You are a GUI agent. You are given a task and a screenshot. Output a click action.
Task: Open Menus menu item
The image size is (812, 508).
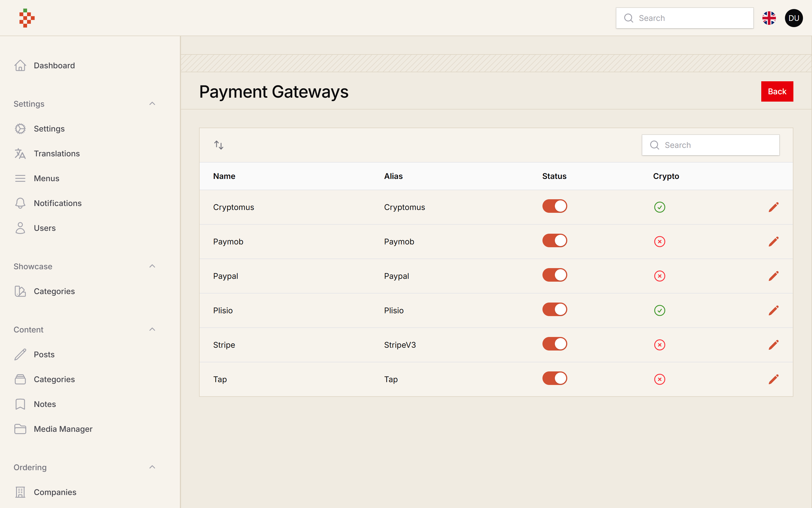click(x=46, y=178)
